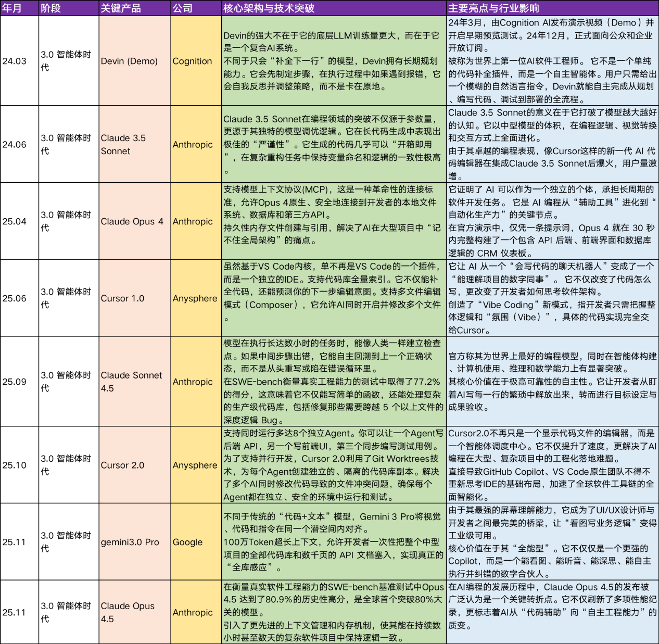The width and height of the screenshot is (659, 644).
Task: Click "3.0 智能体时代" in the gemini3.0 Pro row
Action: [69, 542]
